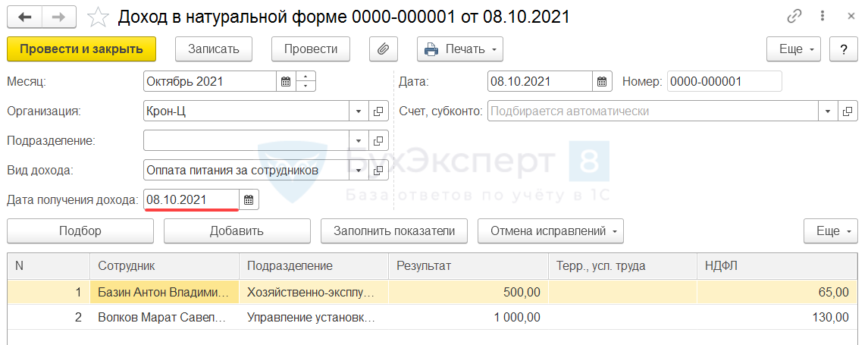Click row number 2 cell
Viewport: 868px width, 345px height.
coord(49,317)
